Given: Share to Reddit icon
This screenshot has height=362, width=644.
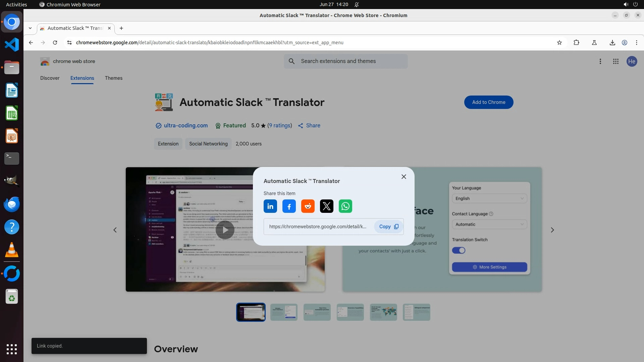Looking at the screenshot, I should [x=308, y=206].
